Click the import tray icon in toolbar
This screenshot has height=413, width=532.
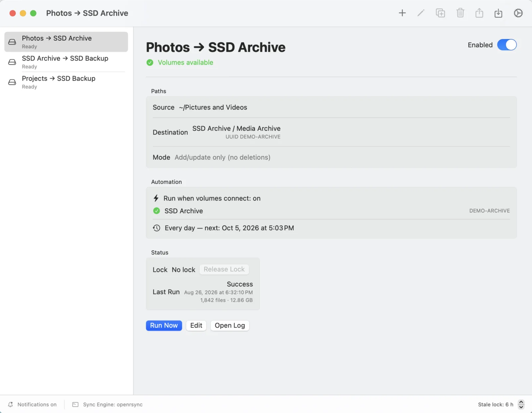(x=498, y=13)
